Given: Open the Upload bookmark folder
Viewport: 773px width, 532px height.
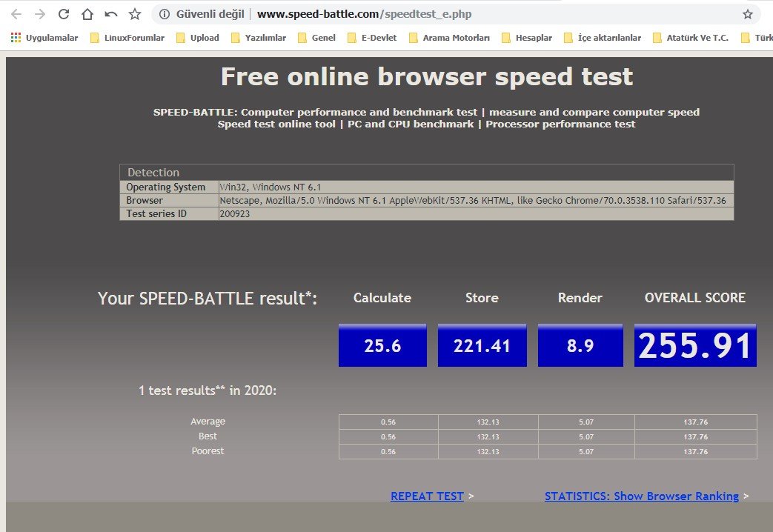Looking at the screenshot, I should 198,38.
